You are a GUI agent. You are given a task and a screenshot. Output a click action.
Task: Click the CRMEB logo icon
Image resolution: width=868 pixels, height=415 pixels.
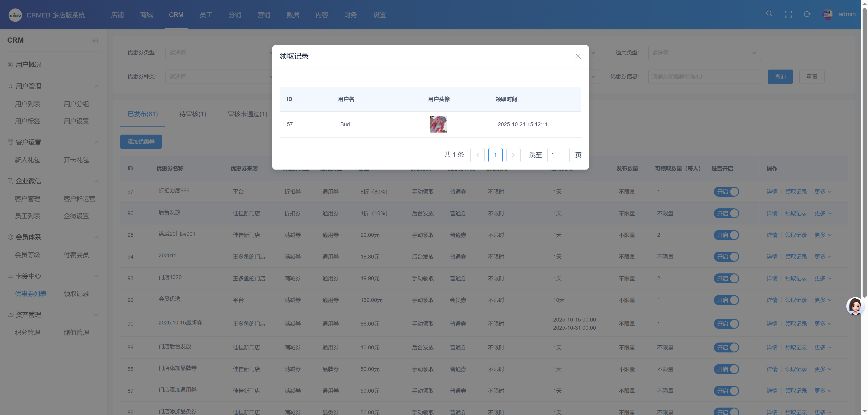coord(15,15)
